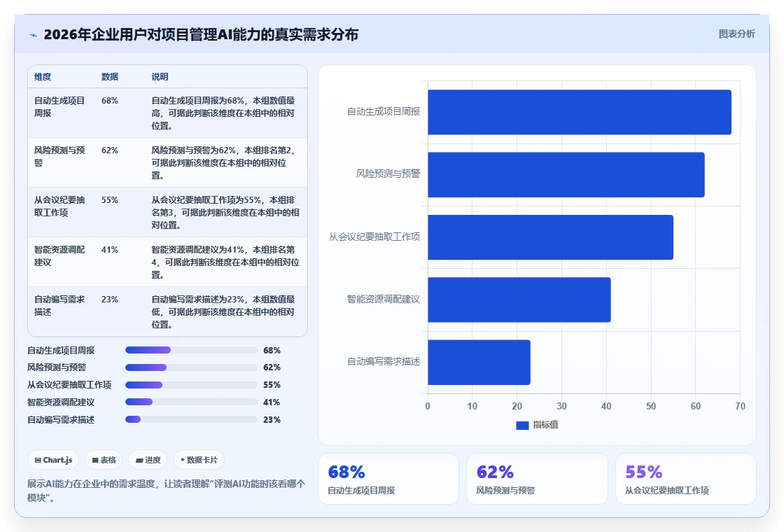The height and width of the screenshot is (532, 784).
Task: Click the 自动编写需求描述 cell in the table
Action: click(x=59, y=305)
